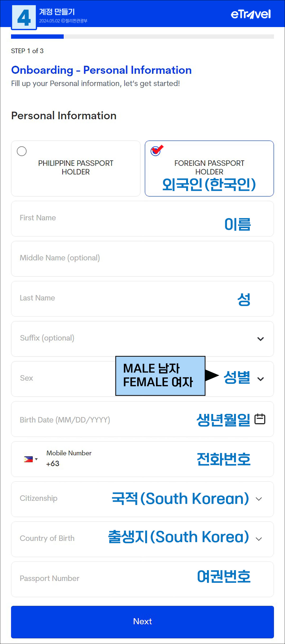Click the step number 4 badge
285x644 pixels.
(24, 18)
